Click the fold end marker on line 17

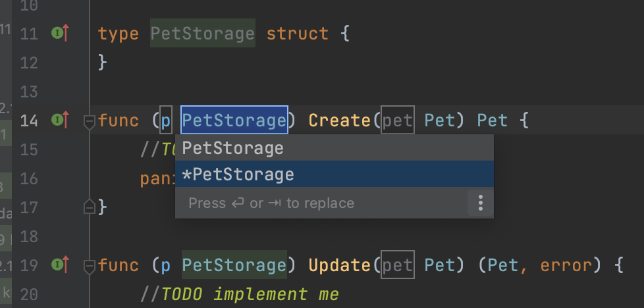pyautogui.click(x=90, y=207)
